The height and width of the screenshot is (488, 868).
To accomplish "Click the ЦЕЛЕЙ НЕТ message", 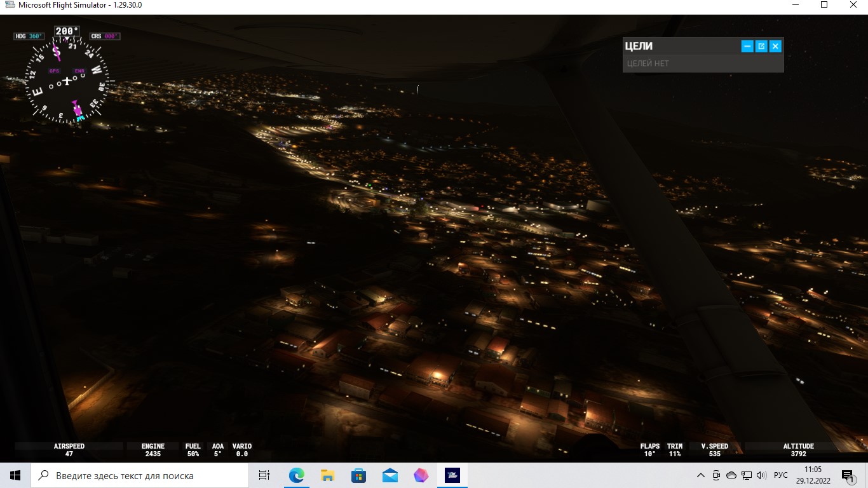I will 648,63.
